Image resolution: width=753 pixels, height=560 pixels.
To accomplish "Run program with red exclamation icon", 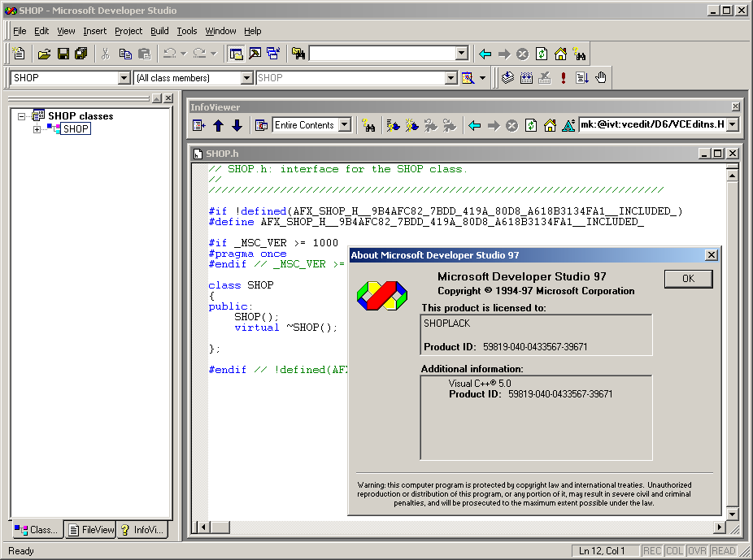I will (x=564, y=78).
